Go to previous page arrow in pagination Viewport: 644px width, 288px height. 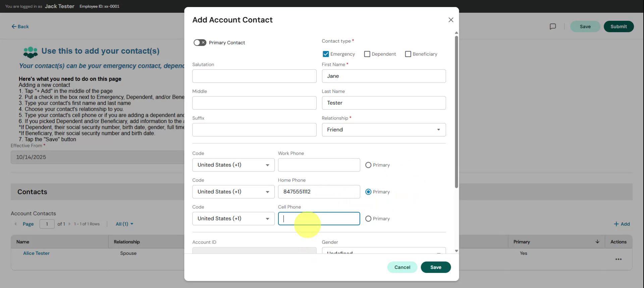coord(15,224)
